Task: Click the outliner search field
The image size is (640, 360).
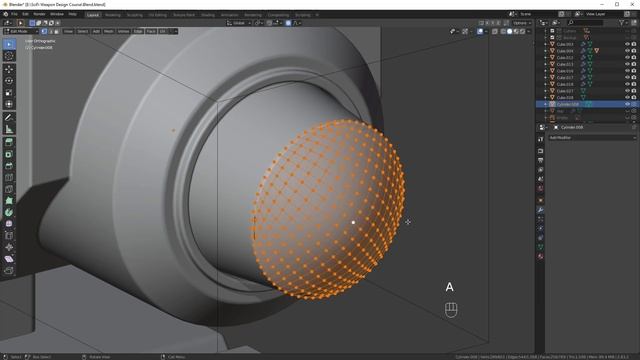Action: click(585, 23)
